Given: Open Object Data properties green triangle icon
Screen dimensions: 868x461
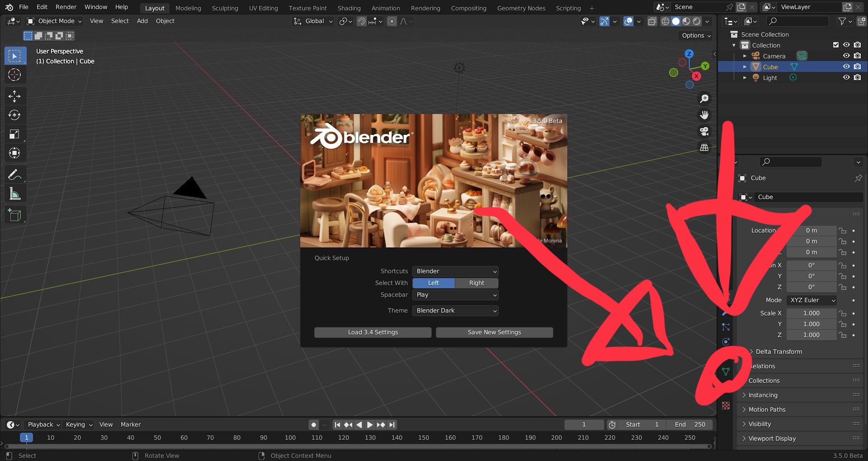Looking at the screenshot, I should (726, 372).
